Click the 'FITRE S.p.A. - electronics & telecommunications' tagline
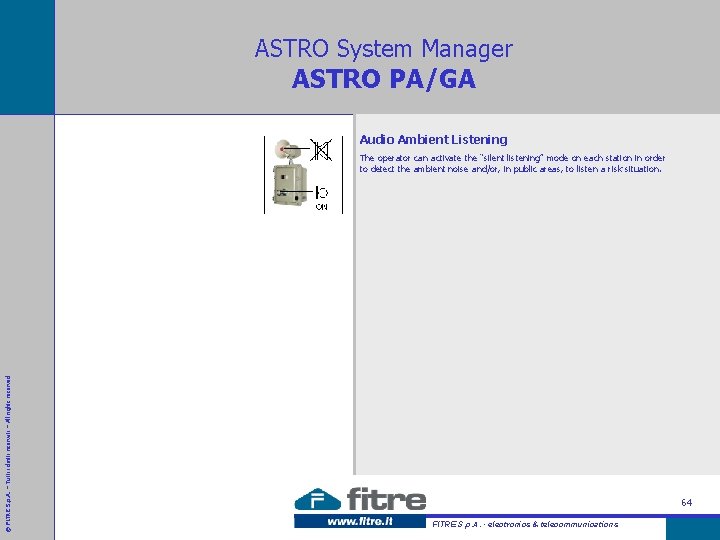720x540 pixels. pyautogui.click(x=525, y=524)
